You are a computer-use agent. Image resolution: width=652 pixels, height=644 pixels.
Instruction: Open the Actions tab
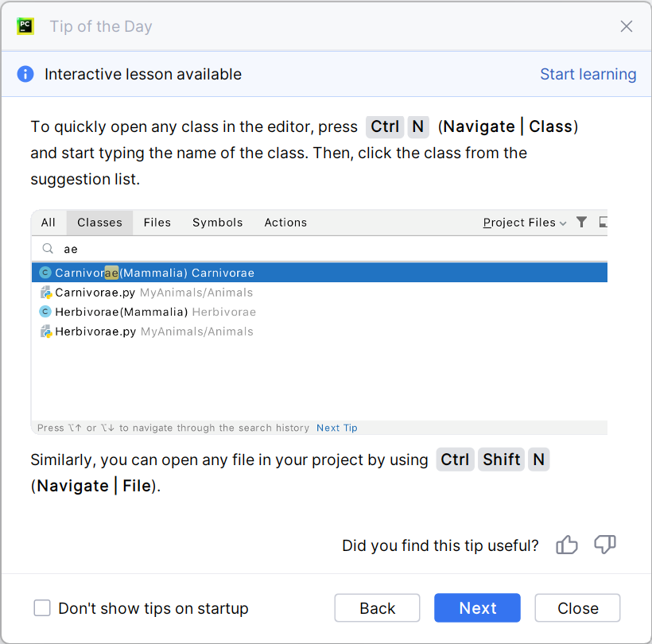click(x=285, y=223)
